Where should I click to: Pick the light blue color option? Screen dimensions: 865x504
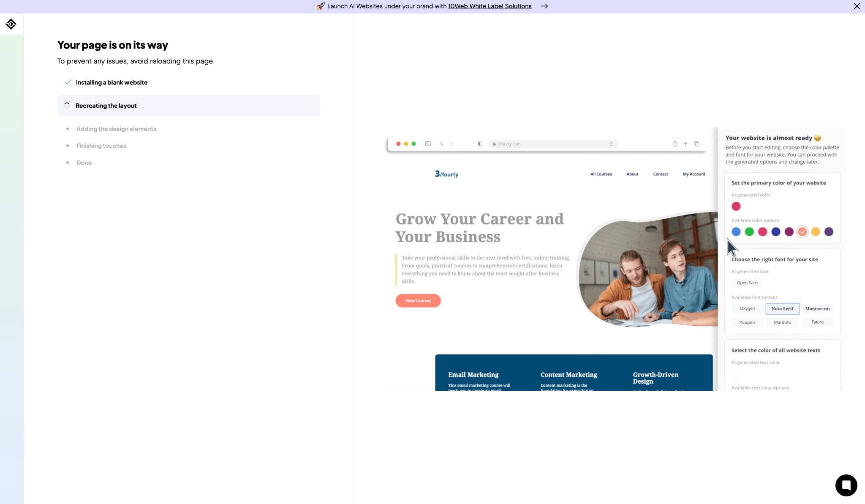tap(736, 232)
